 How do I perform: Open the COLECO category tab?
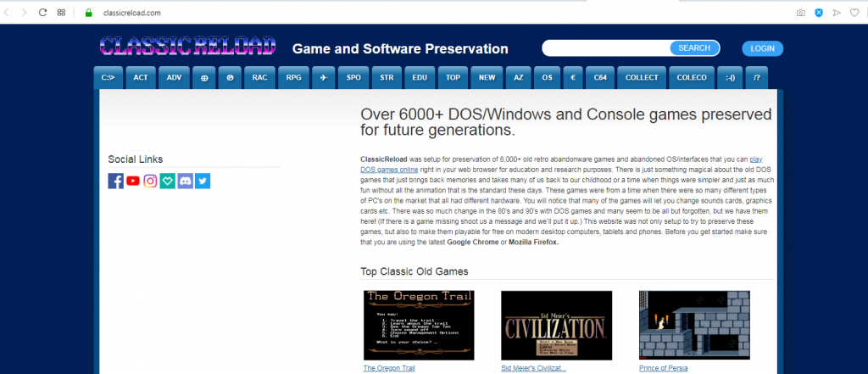pos(692,77)
